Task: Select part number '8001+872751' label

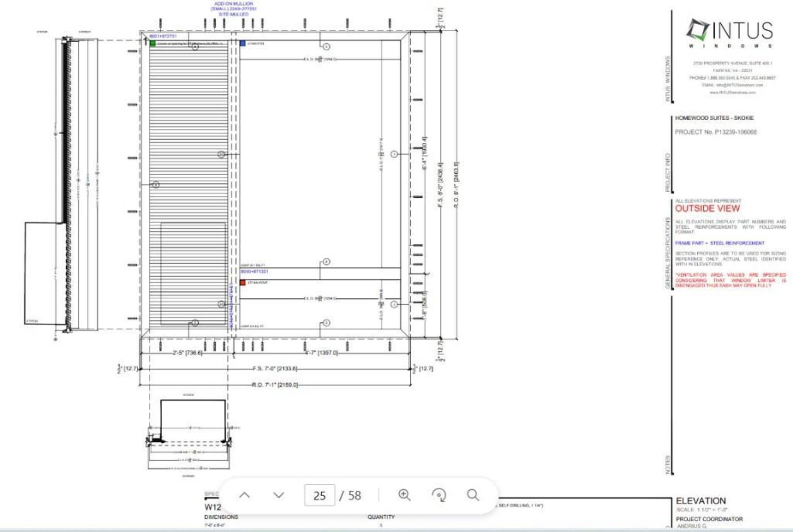Action: (x=163, y=36)
